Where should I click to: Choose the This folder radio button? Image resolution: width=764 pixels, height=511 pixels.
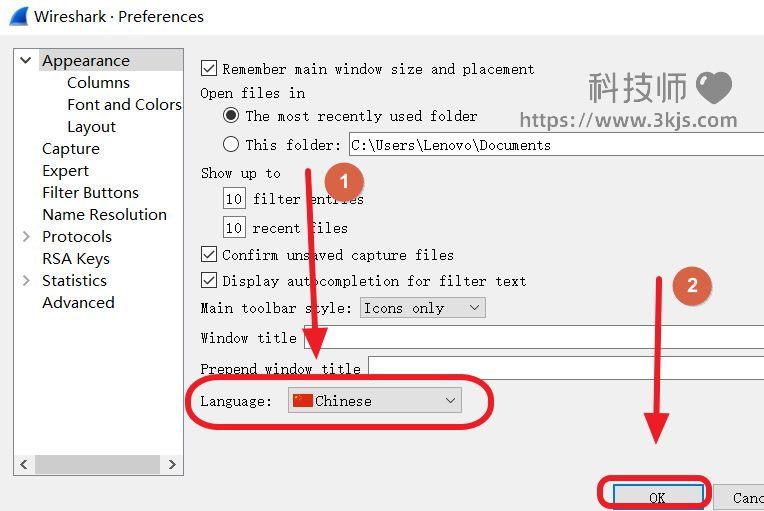[231, 144]
